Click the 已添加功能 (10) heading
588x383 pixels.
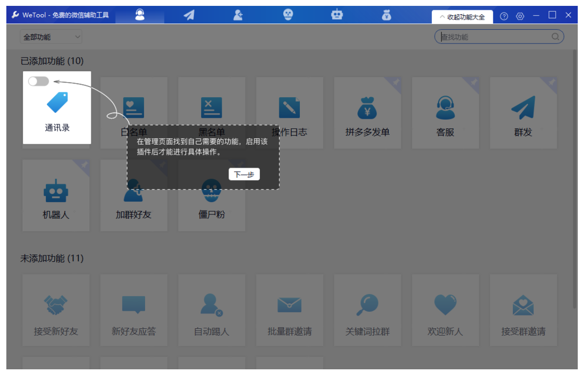52,61
